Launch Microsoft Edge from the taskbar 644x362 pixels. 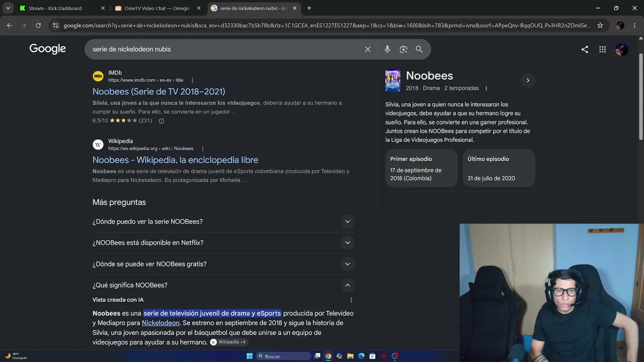click(x=361, y=356)
